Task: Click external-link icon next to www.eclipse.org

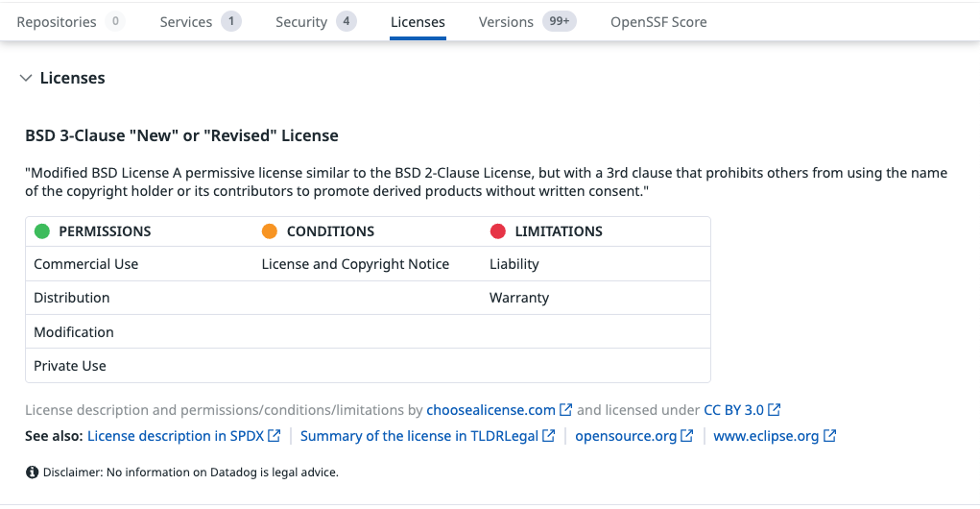Action: point(830,436)
